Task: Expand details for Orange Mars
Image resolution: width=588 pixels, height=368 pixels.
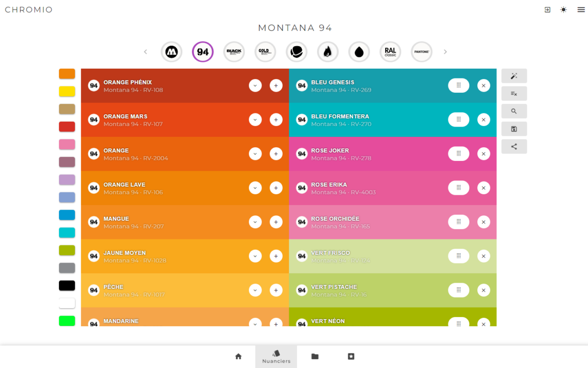Action: point(255,120)
